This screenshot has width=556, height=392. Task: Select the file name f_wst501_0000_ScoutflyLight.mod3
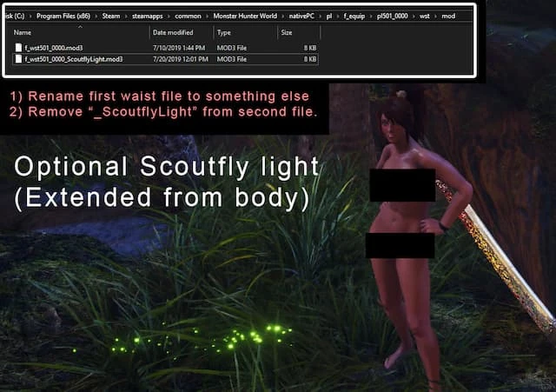click(74, 59)
